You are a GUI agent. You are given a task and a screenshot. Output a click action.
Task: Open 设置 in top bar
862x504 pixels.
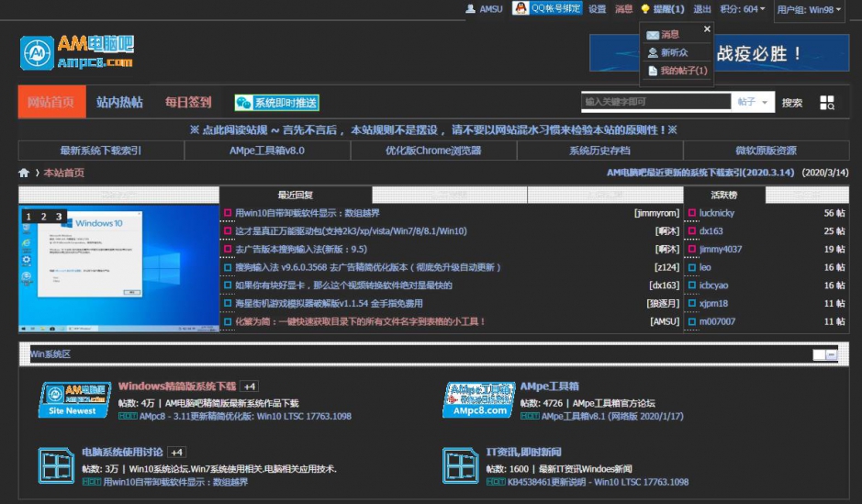pyautogui.click(x=597, y=9)
